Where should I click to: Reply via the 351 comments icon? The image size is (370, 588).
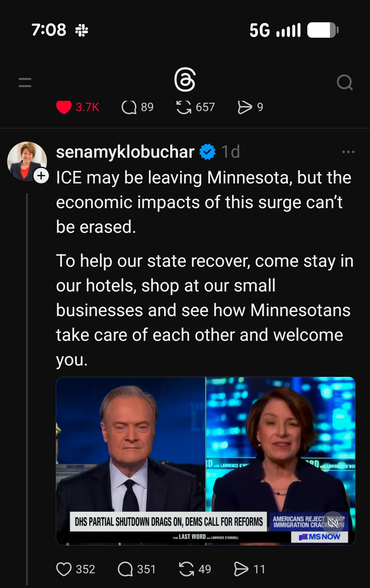coord(125,569)
